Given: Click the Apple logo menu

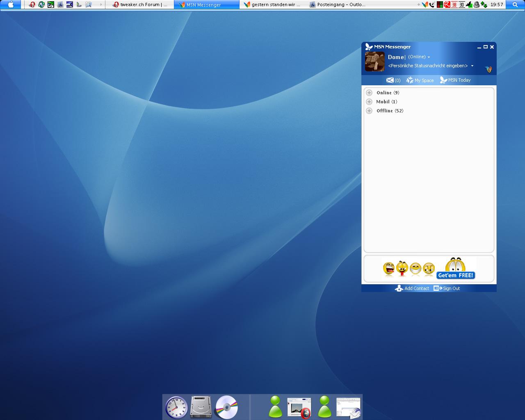Looking at the screenshot, I should click(x=11, y=5).
